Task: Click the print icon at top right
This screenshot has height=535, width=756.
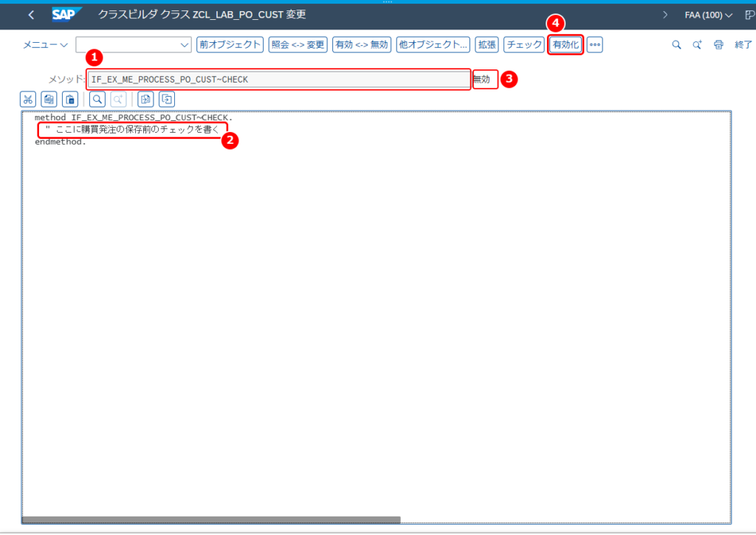Action: 718,45
